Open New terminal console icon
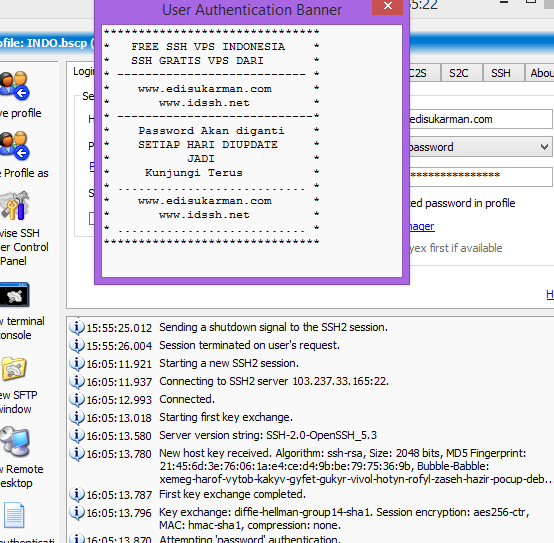The width and height of the screenshot is (554, 543). pyautogui.click(x=14, y=295)
